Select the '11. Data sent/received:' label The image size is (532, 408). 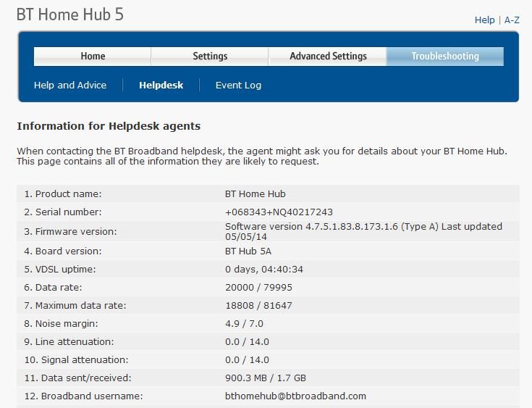point(77,378)
